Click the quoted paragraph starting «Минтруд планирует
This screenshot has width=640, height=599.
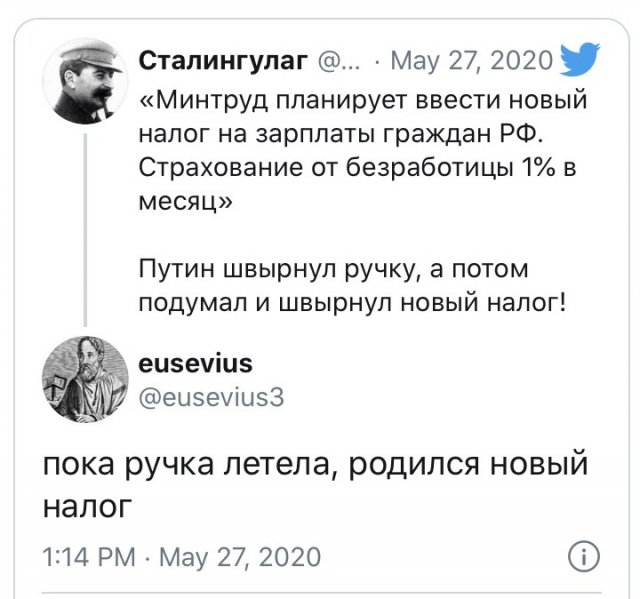click(362, 149)
